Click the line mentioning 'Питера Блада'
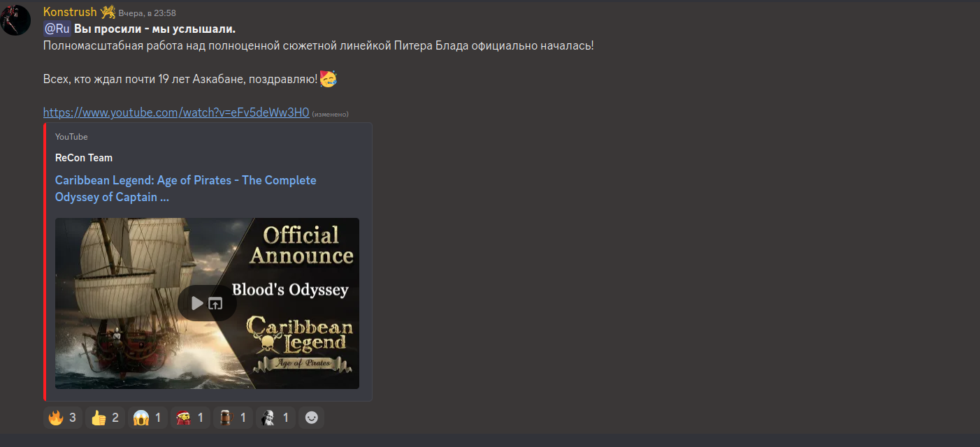The height and width of the screenshot is (447, 980). [318, 45]
